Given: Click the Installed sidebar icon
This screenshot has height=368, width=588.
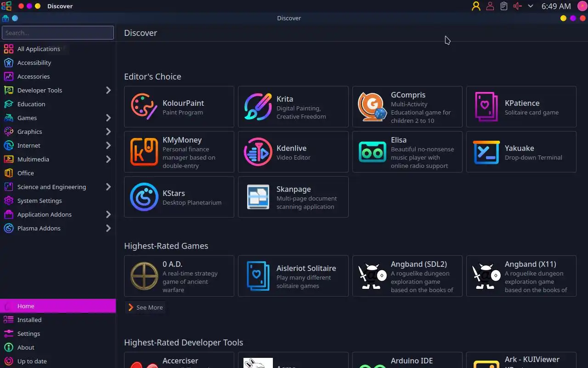Looking at the screenshot, I should point(8,320).
